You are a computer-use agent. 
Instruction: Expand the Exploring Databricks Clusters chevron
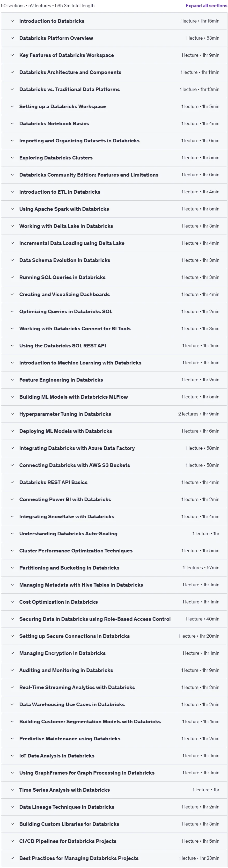click(x=12, y=158)
